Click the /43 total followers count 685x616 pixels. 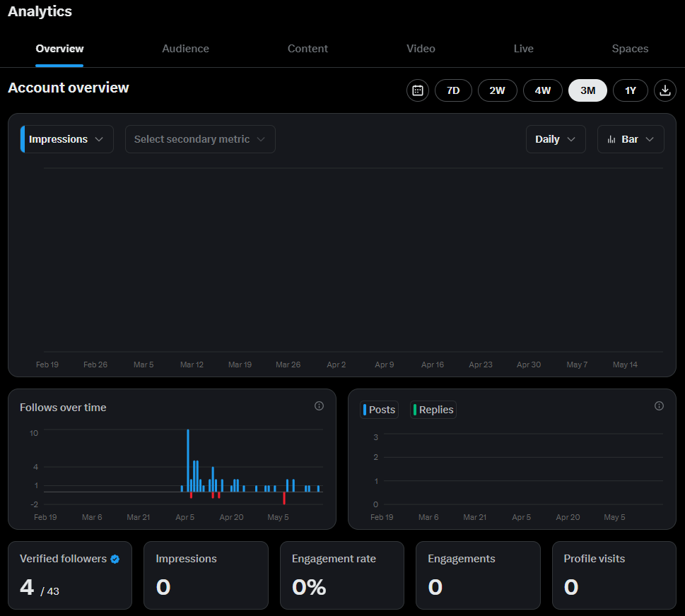tap(49, 591)
